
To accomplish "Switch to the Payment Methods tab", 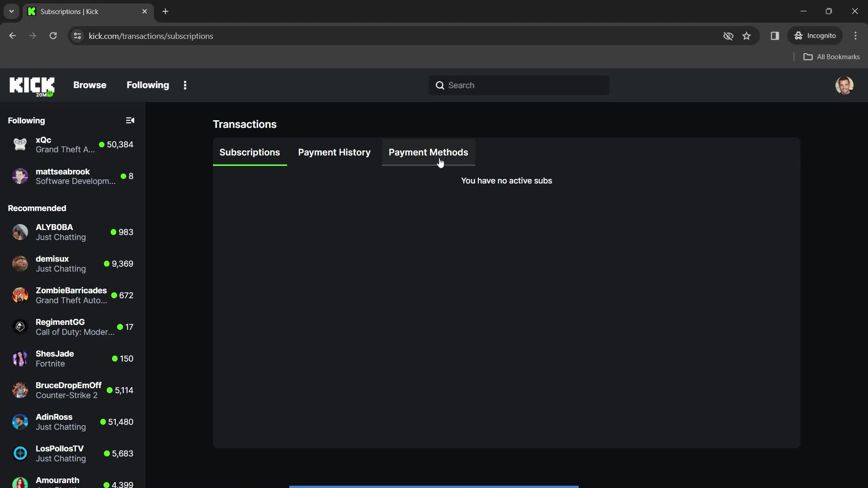I will point(428,152).
